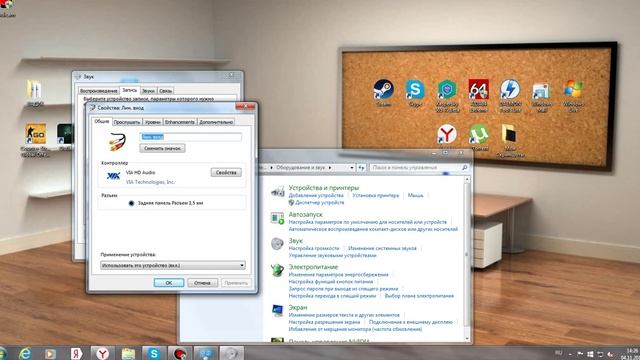Select the Запись tab in Звук window
Viewport: 640px width, 360px height.
(130, 90)
